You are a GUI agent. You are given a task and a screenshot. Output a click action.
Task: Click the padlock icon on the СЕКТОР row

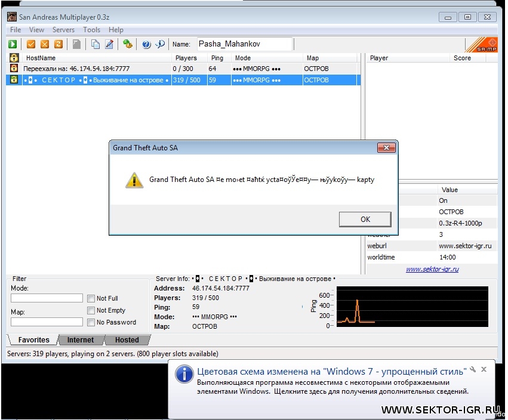(x=14, y=80)
